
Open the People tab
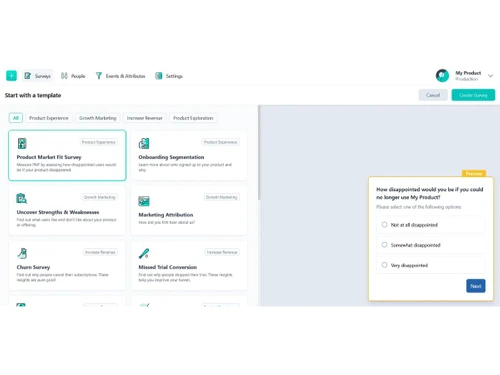73,76
